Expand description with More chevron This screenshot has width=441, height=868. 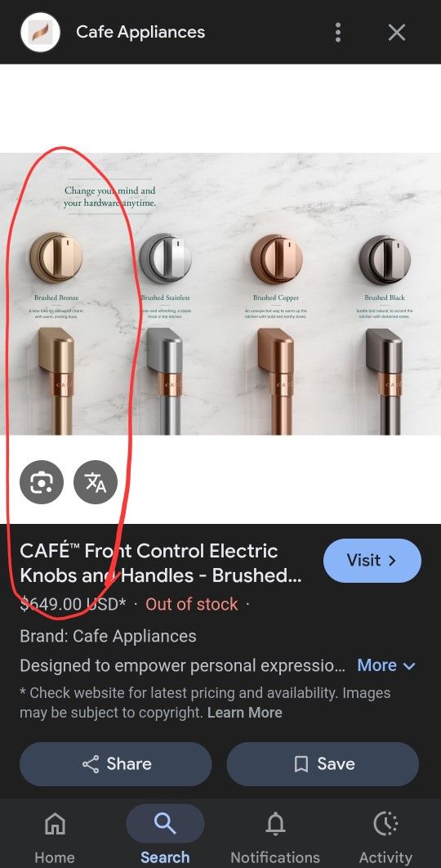pos(386,664)
